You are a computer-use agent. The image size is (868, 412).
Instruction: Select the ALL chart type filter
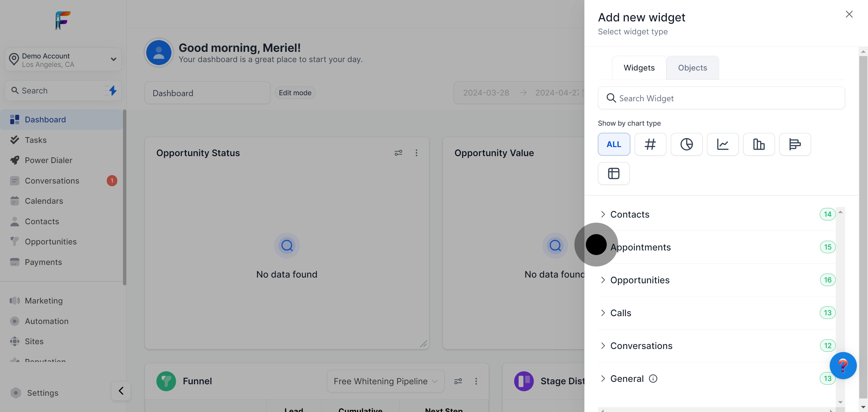(x=614, y=144)
